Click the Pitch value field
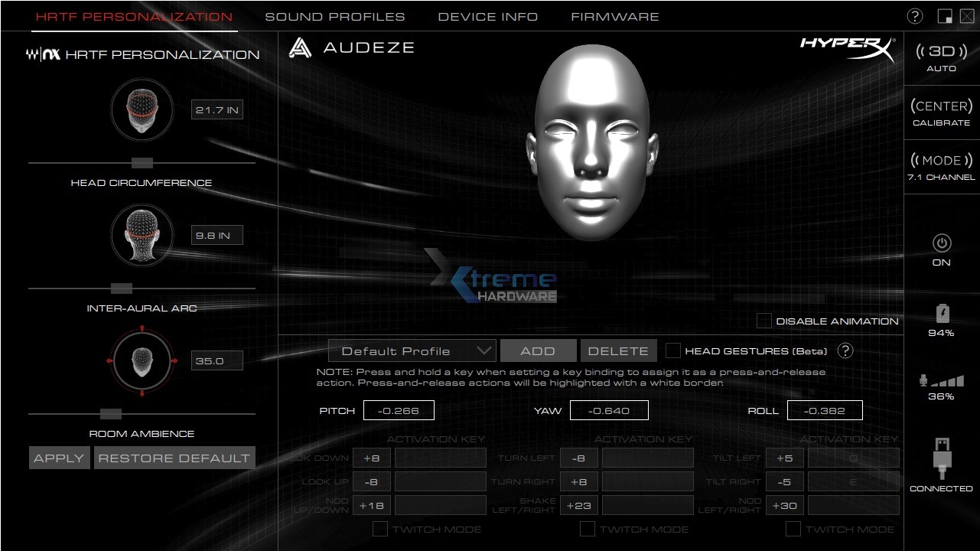980x551 pixels. (397, 410)
